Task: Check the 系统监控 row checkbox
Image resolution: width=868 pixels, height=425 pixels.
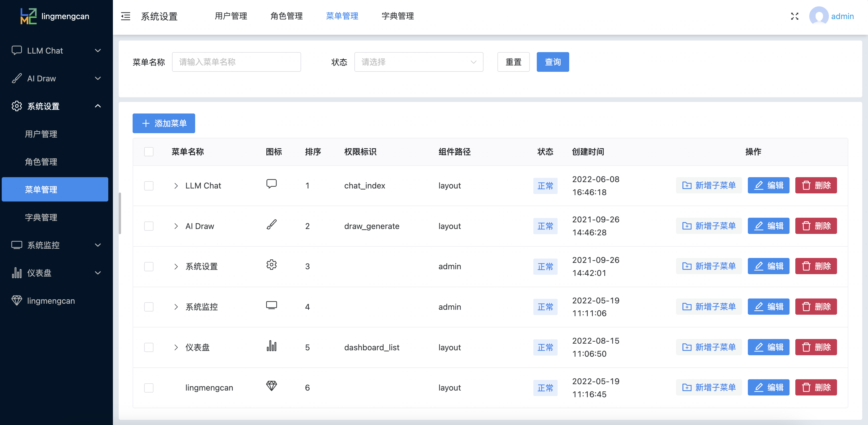Action: 149,307
